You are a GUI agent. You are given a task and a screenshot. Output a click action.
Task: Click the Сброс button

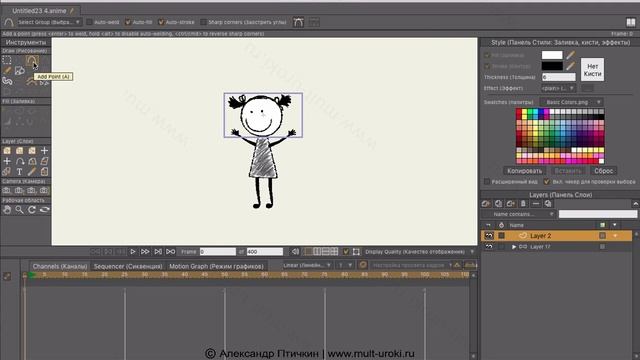tap(603, 171)
